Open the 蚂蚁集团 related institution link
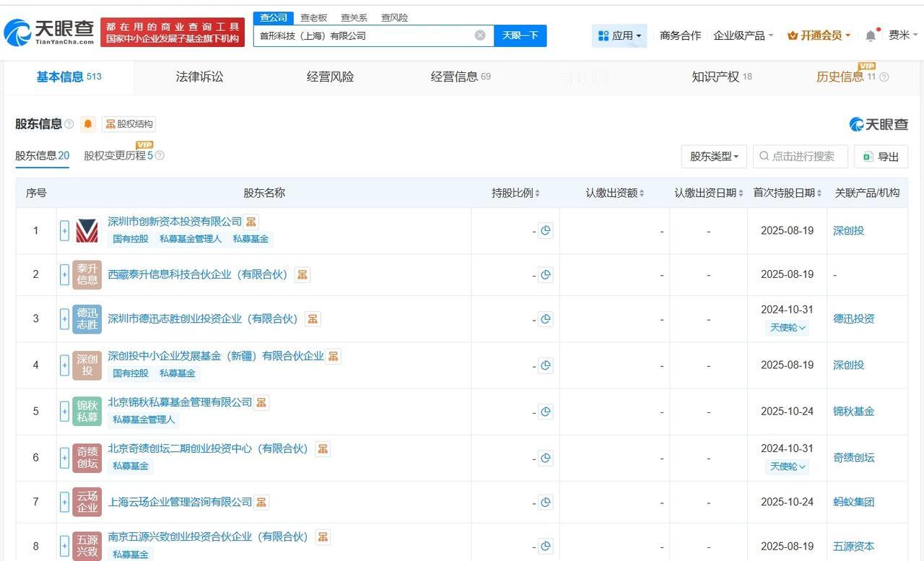Screen dimensions: 924x561 click(x=853, y=503)
